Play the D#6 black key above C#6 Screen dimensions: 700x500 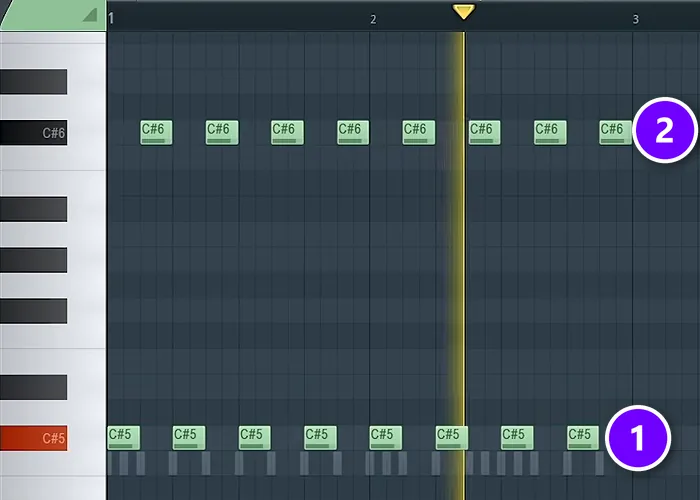tap(33, 82)
